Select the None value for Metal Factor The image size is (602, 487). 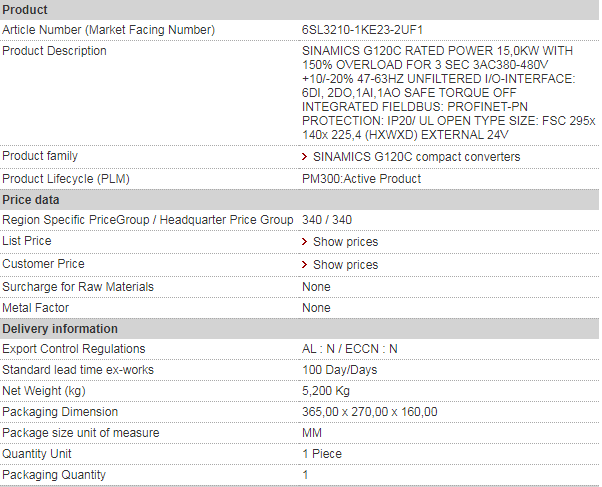point(316,308)
